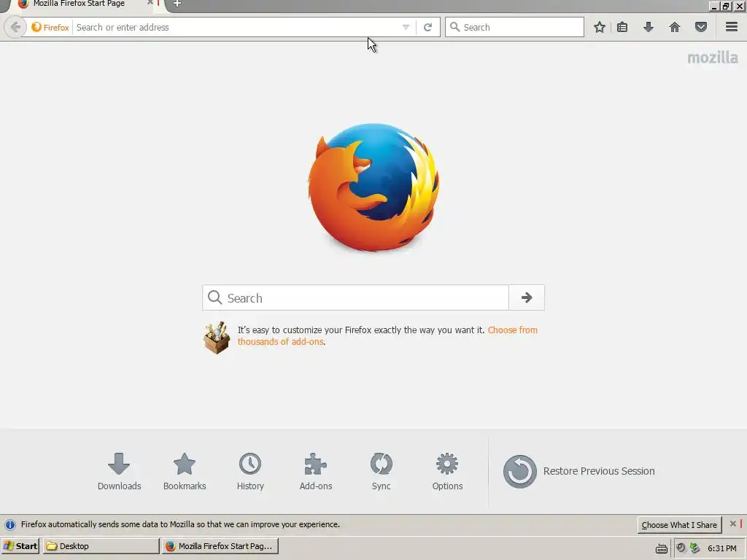Click the add-ons toolbox icon
The width and height of the screenshot is (747, 560).
tap(217, 338)
